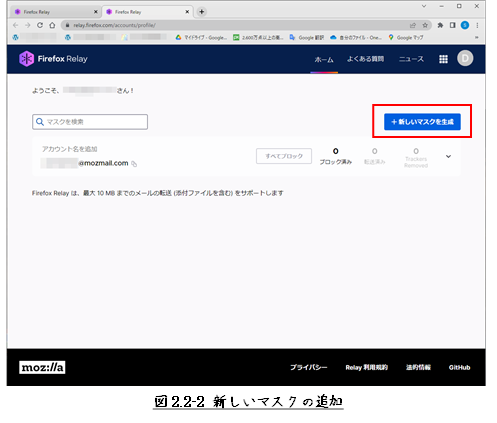
Task: Open the ニュース navigation item
Action: coord(411,59)
